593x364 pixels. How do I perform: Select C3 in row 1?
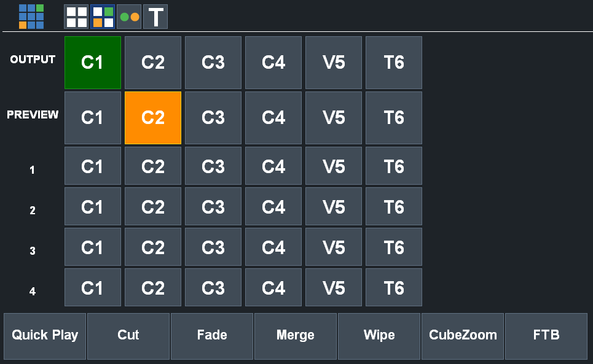click(x=213, y=166)
